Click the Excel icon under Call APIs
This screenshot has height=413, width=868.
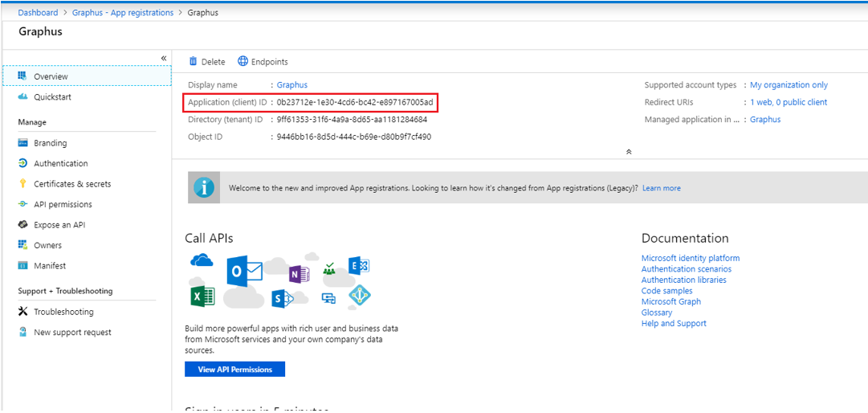click(202, 297)
